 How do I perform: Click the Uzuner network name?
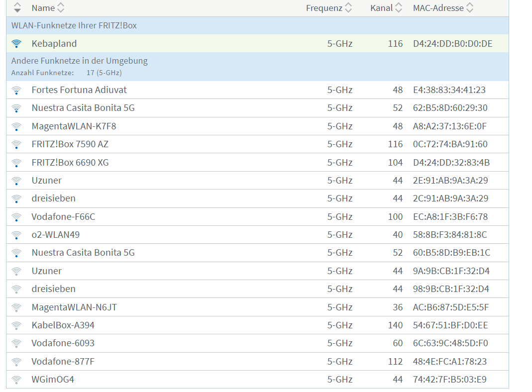[x=46, y=180]
